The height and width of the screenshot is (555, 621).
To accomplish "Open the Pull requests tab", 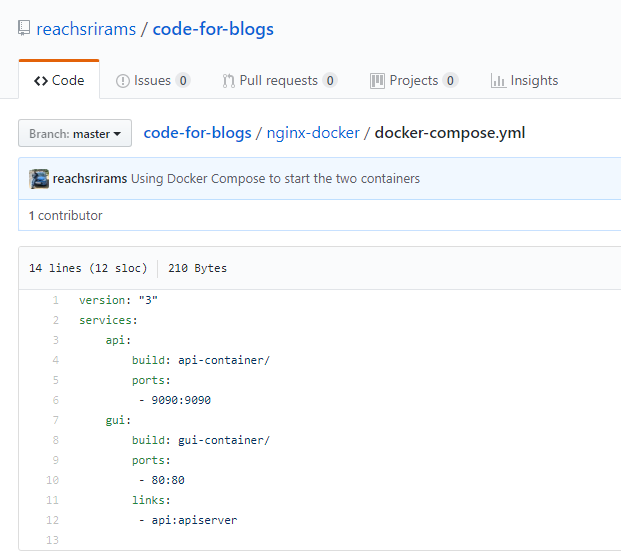I will pyautogui.click(x=280, y=80).
